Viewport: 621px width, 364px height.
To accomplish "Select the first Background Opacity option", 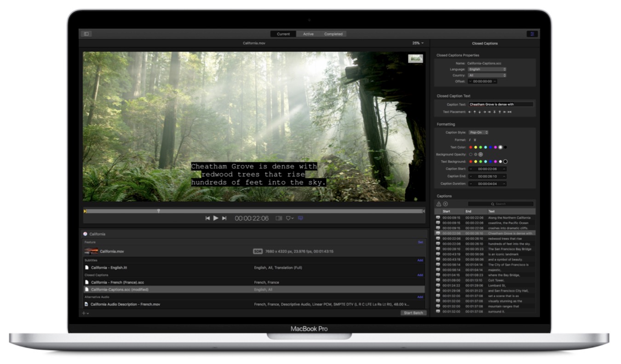I will (471, 154).
